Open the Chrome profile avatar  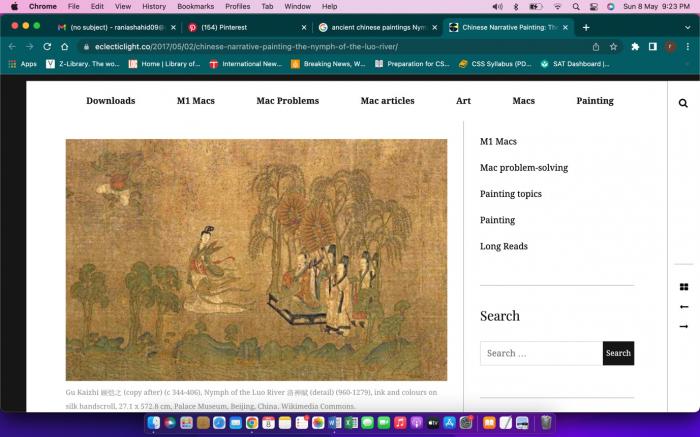670,46
